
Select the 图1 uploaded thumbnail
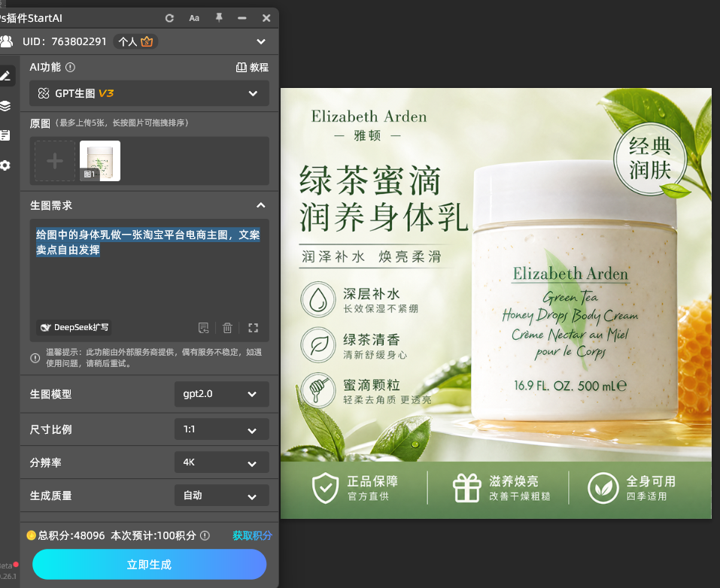100,161
